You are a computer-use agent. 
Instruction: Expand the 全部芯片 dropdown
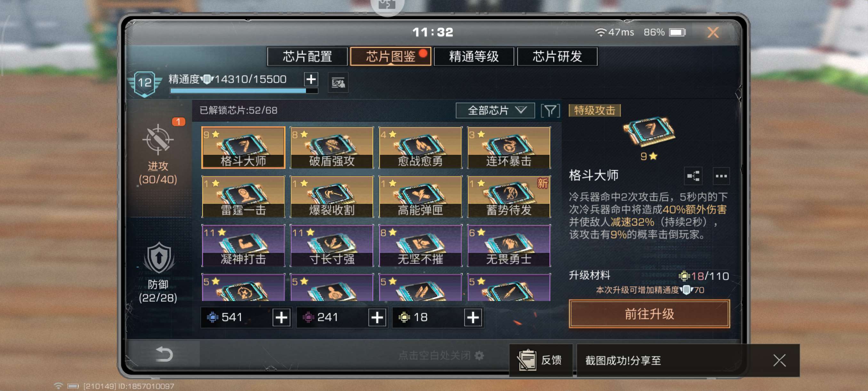click(x=495, y=110)
